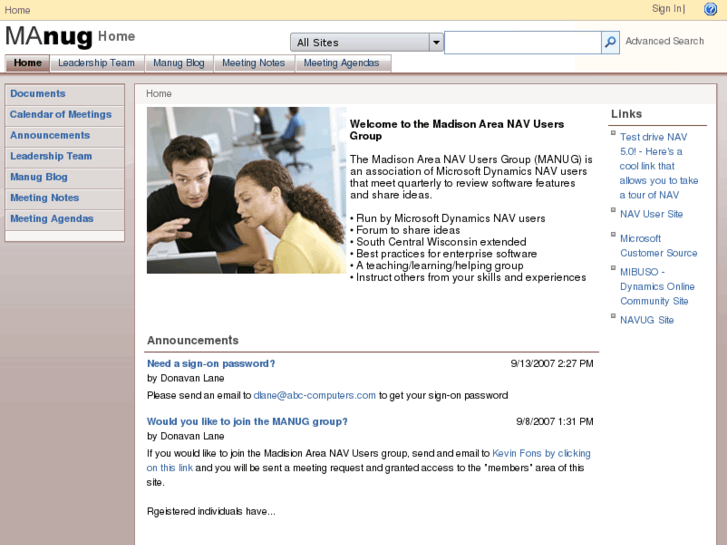Click the Sign In link
Image resolution: width=727 pixels, height=545 pixels.
[667, 9]
